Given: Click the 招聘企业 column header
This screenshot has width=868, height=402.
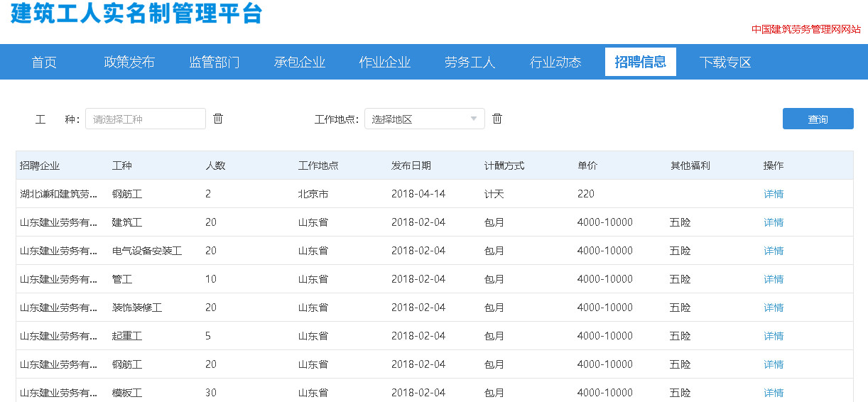Looking at the screenshot, I should coord(40,165).
